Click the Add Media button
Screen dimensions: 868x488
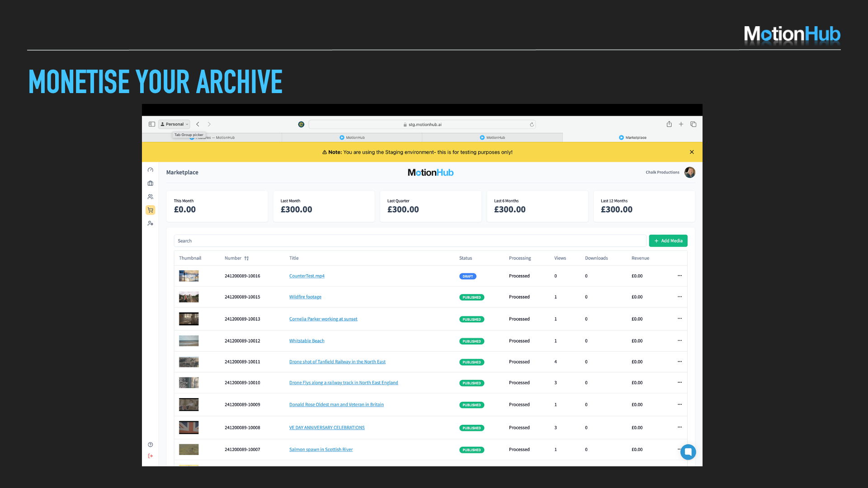tap(668, 241)
